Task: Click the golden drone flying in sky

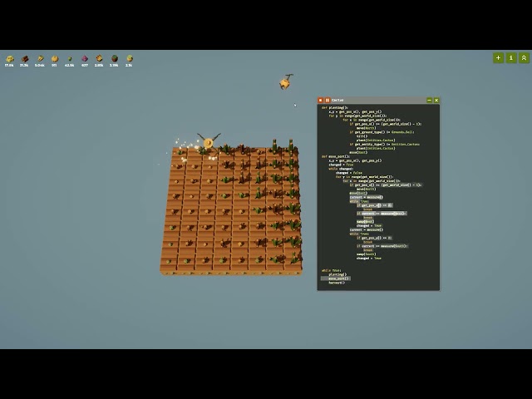Action: (x=286, y=82)
